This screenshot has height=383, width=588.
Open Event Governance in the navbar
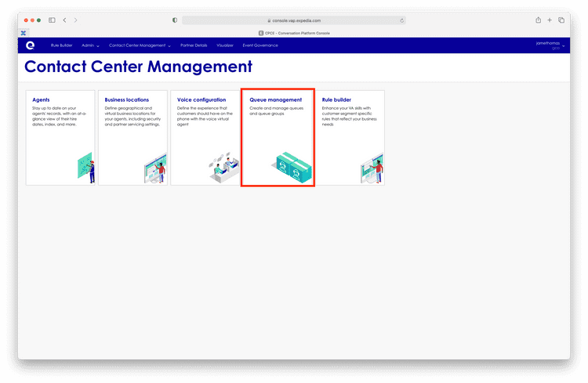point(260,45)
